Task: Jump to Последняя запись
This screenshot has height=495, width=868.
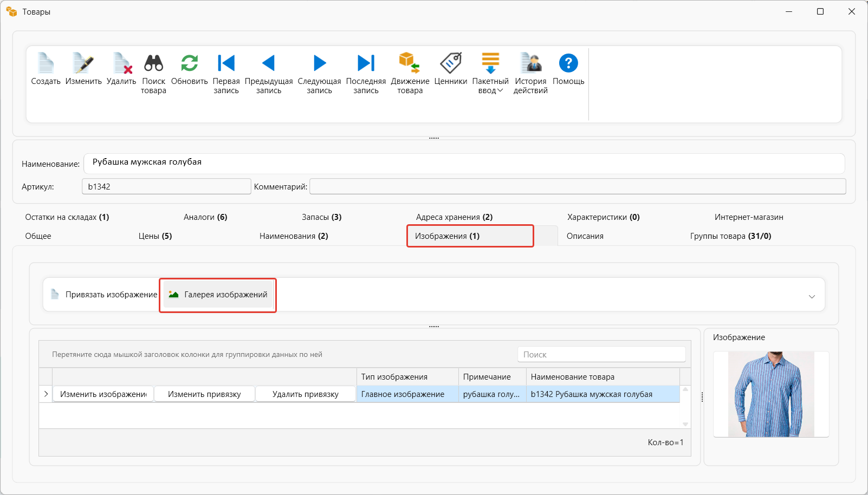Action: (366, 63)
